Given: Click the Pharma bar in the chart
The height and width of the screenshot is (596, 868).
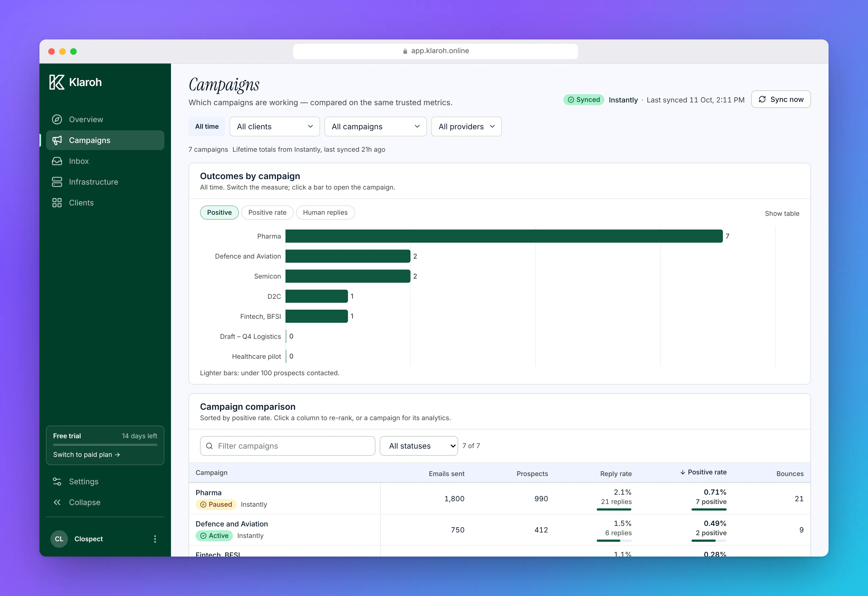Looking at the screenshot, I should point(504,236).
